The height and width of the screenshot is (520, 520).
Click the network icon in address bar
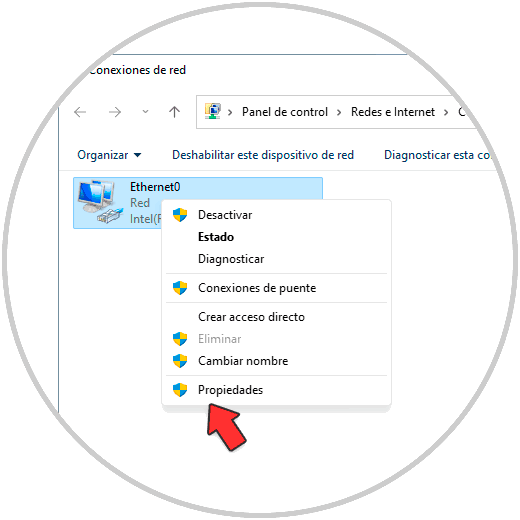(213, 111)
